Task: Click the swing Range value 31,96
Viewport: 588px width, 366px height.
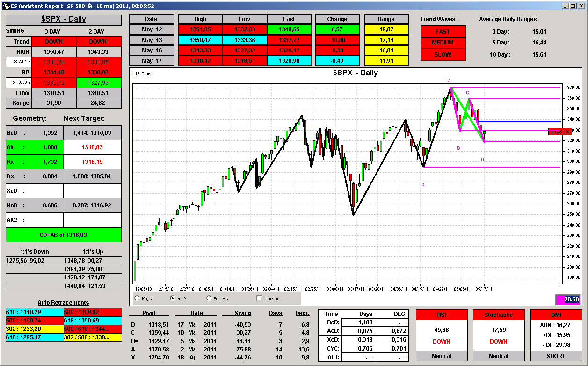Action: click(54, 103)
